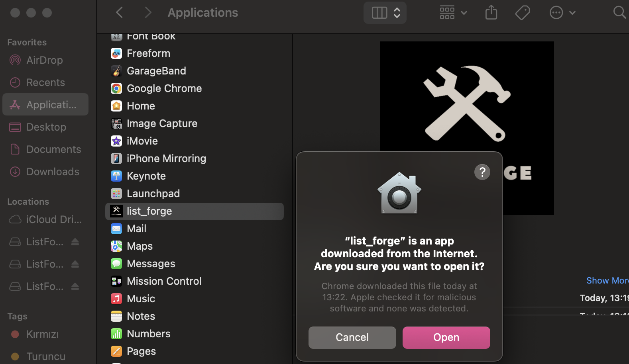Go forward with the right chevron
629x364 pixels.
(x=148, y=12)
